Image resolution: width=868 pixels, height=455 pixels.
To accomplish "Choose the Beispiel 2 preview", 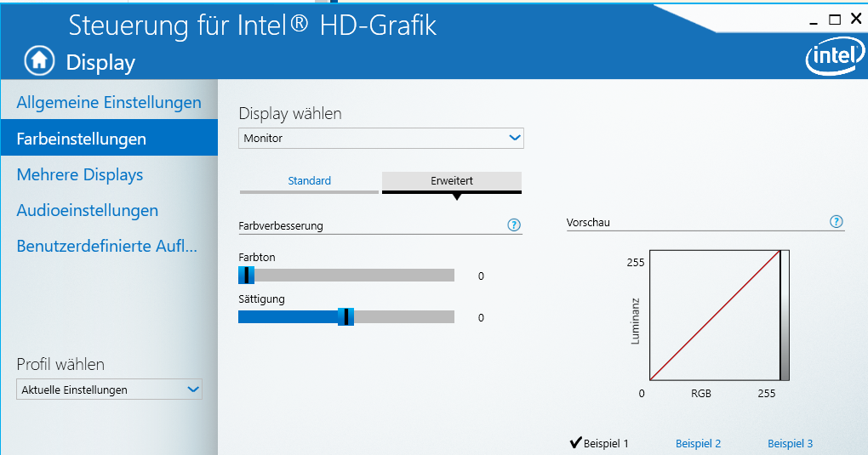I will pyautogui.click(x=698, y=443).
